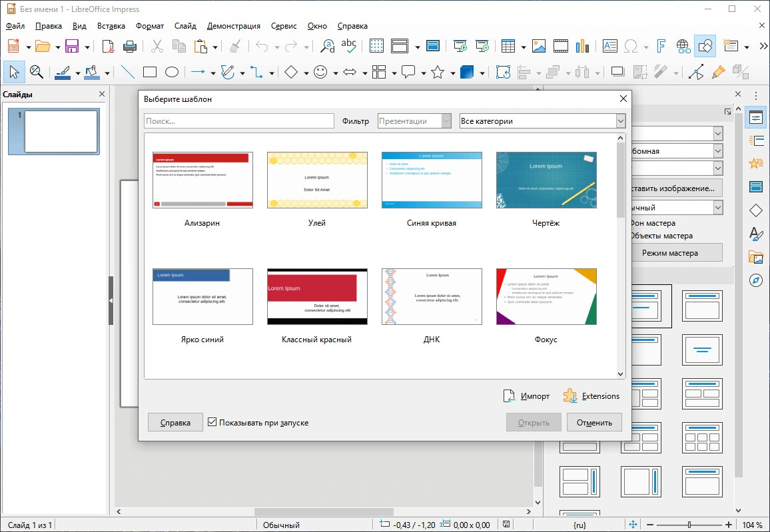Viewport: 770px width, 532px height.
Task: Close the template selection dialog
Action: pos(623,99)
